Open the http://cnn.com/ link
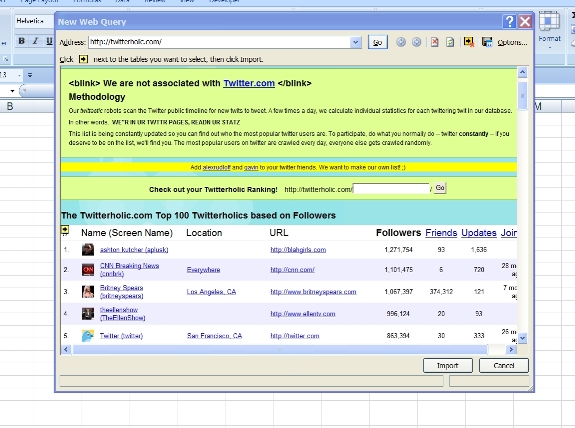 tap(292, 270)
